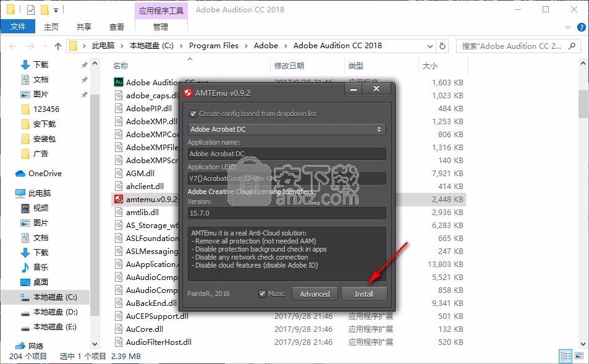589x364 pixels.
Task: Open 视频 under This PC
Action: [41, 208]
